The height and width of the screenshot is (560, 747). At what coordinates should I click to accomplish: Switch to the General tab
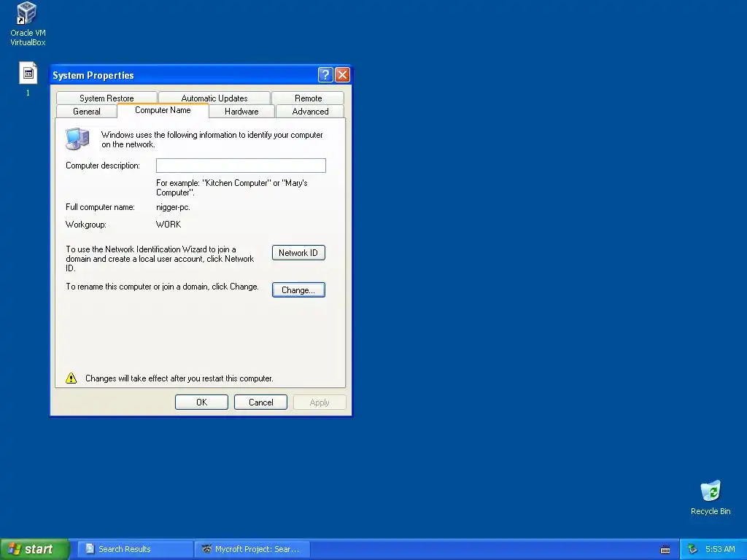[x=87, y=112]
